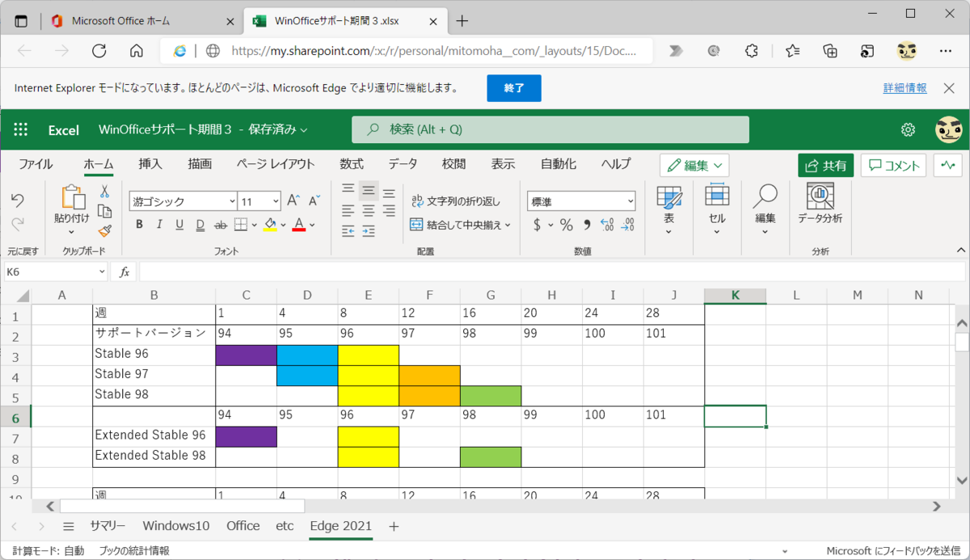Increase decimal places
This screenshot has height=560, width=970.
pos(607,225)
